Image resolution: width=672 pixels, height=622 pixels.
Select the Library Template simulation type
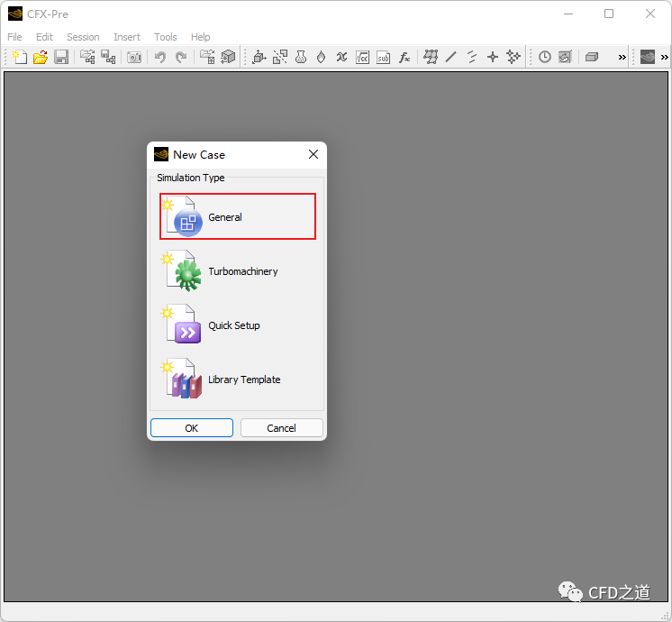click(238, 380)
